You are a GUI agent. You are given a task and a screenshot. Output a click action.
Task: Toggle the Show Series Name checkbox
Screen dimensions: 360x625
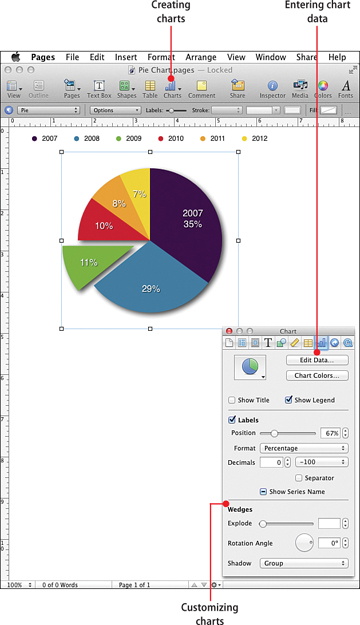pyautogui.click(x=263, y=491)
